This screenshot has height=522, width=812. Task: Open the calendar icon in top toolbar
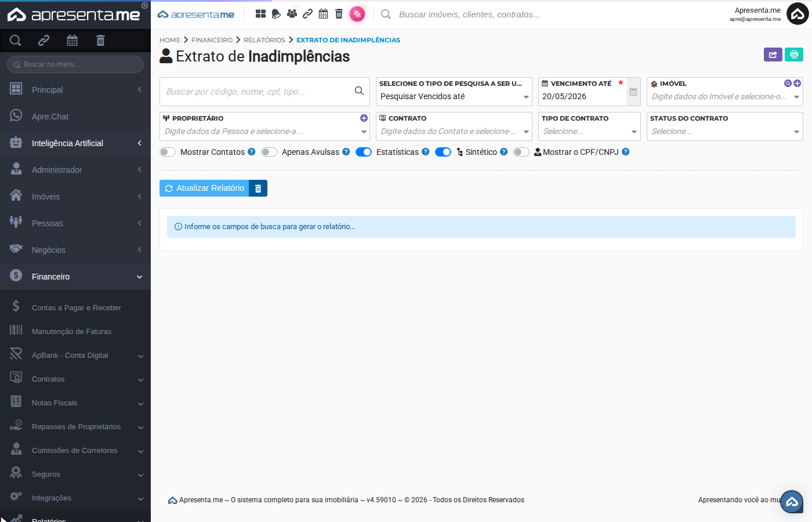[x=323, y=14]
